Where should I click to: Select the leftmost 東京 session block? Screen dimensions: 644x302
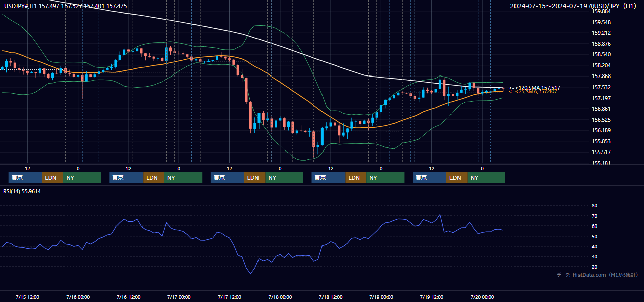click(25, 178)
